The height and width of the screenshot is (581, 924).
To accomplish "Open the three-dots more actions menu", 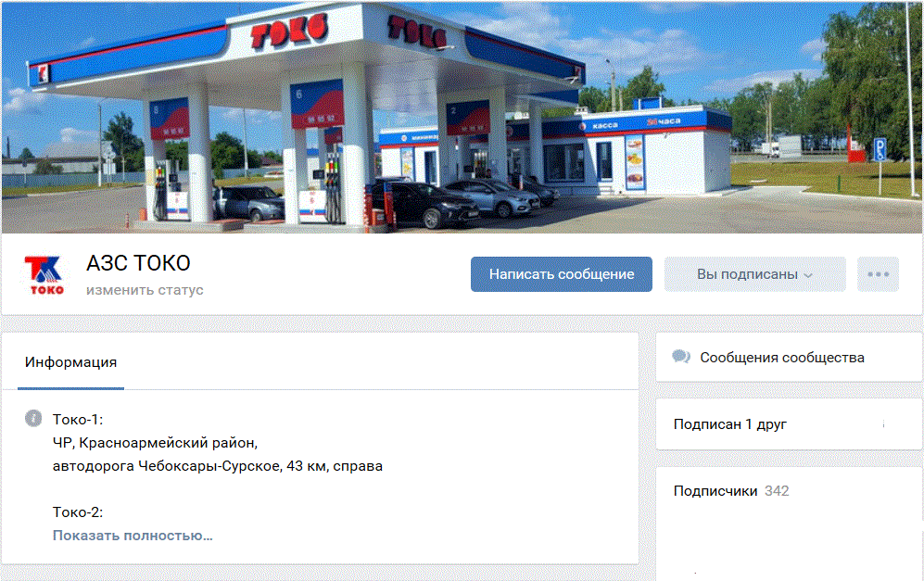I will pyautogui.click(x=878, y=274).
